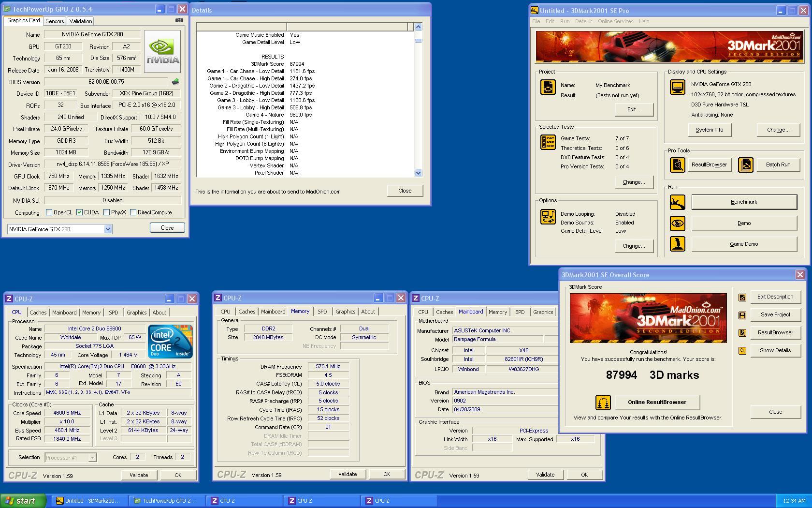Click the BIOS save chip icon in GPU-Z
Image resolution: width=812 pixels, height=508 pixels.
[x=175, y=82]
